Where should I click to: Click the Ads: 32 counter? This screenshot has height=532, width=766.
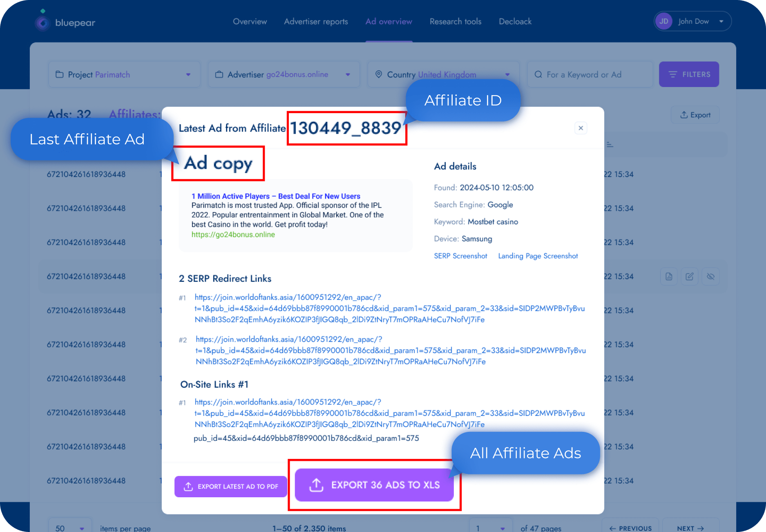[69, 114]
